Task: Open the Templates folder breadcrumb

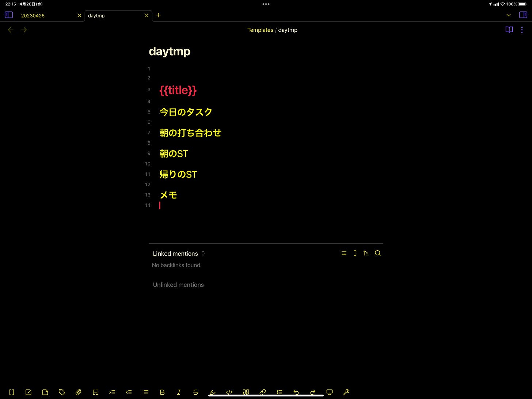Action: tap(260, 30)
